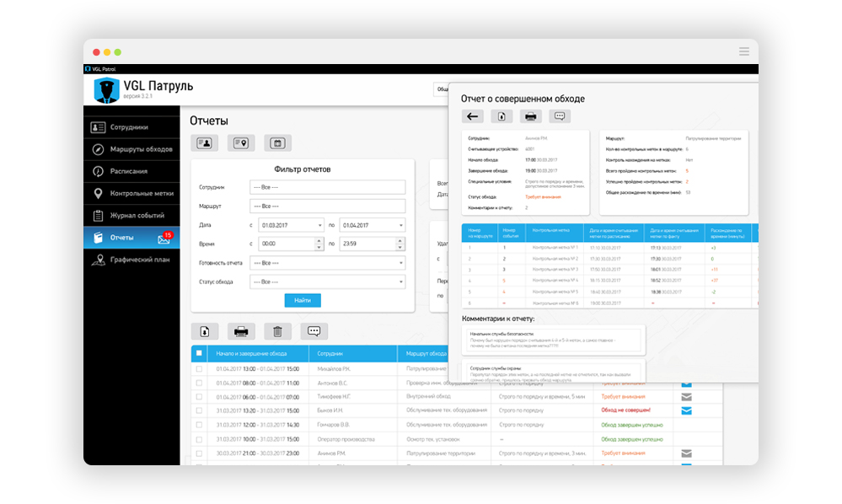Click the comment icon in report detail panel
Viewport: 842px width, 504px height.
[x=560, y=116]
